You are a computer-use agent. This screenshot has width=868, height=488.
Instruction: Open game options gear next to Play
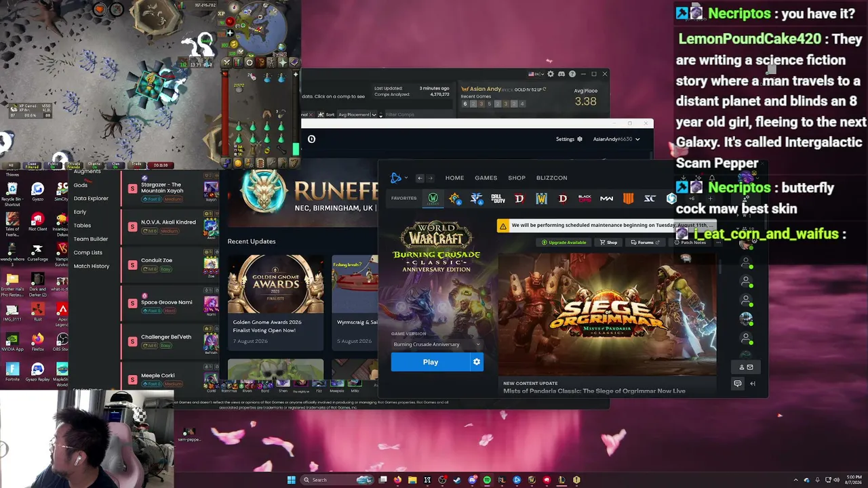coord(477,362)
